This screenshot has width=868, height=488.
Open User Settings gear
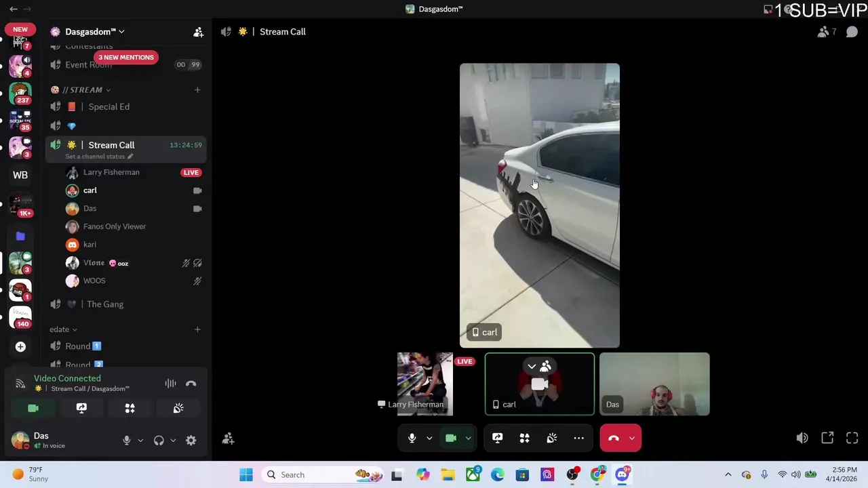pyautogui.click(x=191, y=441)
